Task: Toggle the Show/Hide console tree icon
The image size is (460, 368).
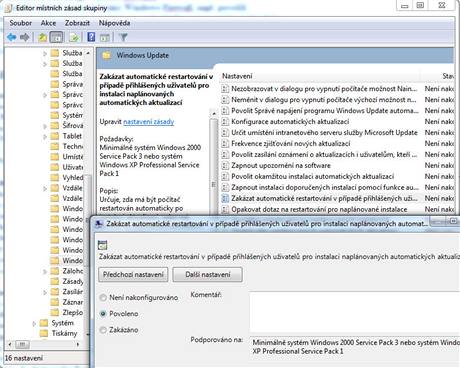Action: pos(56,37)
